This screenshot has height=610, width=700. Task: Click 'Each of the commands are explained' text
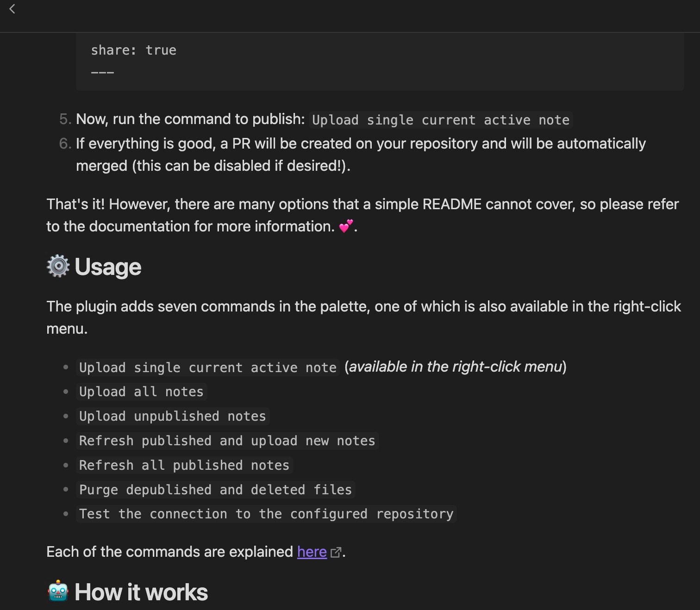click(170, 552)
